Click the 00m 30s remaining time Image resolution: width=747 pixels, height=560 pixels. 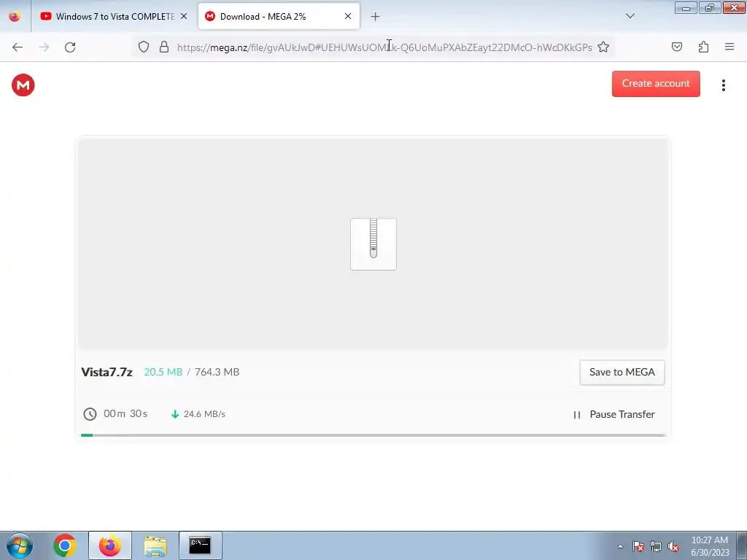(125, 413)
